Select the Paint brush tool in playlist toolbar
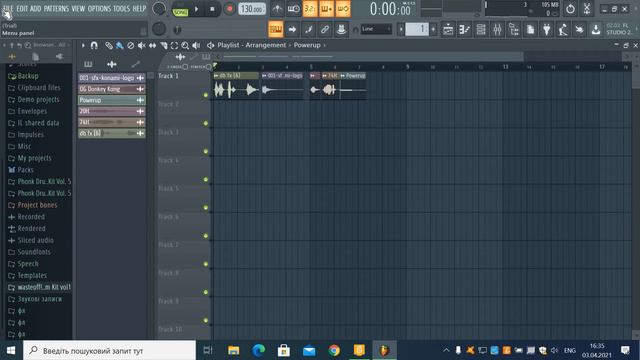The image size is (640, 360). point(119,45)
